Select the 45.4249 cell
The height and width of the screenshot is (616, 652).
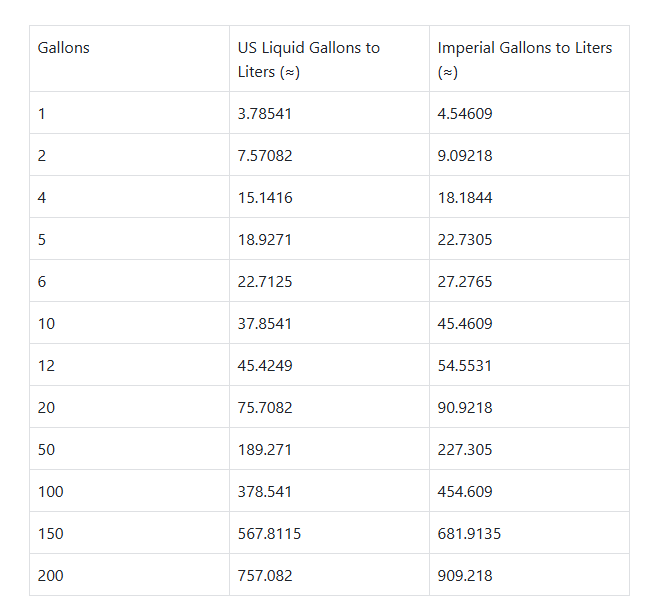(x=265, y=366)
